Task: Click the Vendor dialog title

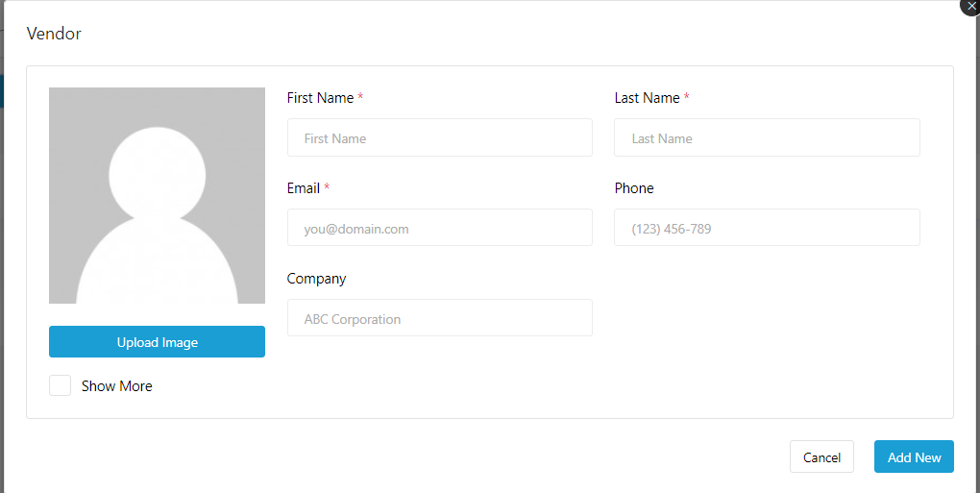Action: 54,34
